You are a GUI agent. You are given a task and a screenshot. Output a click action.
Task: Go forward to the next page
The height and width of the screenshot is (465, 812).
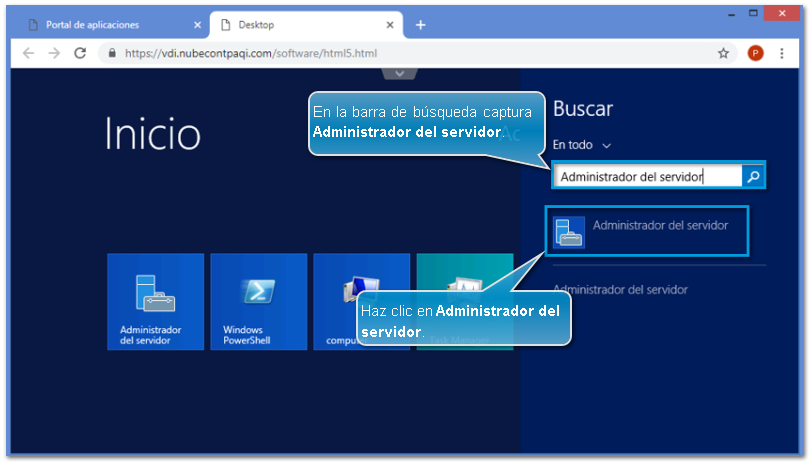point(54,53)
